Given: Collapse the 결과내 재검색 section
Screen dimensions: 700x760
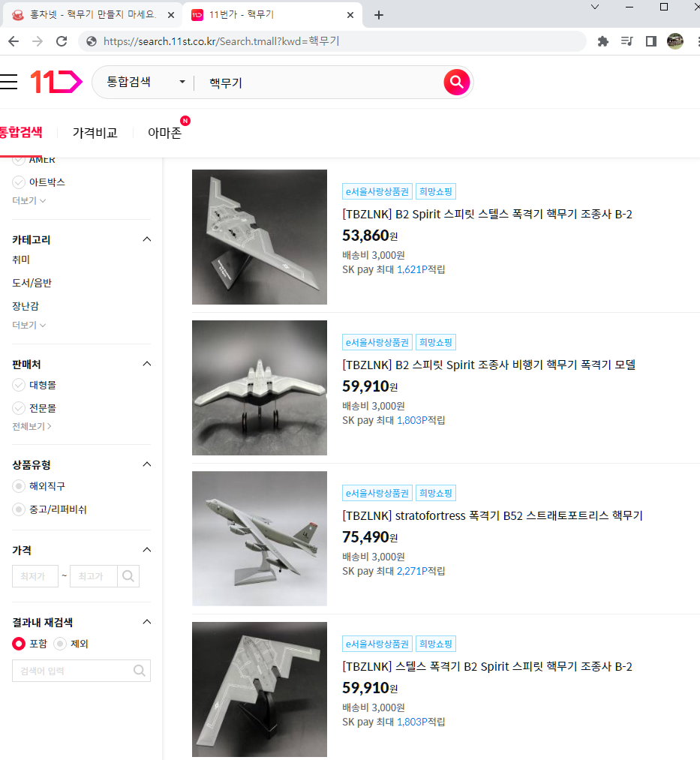Looking at the screenshot, I should click(x=147, y=622).
